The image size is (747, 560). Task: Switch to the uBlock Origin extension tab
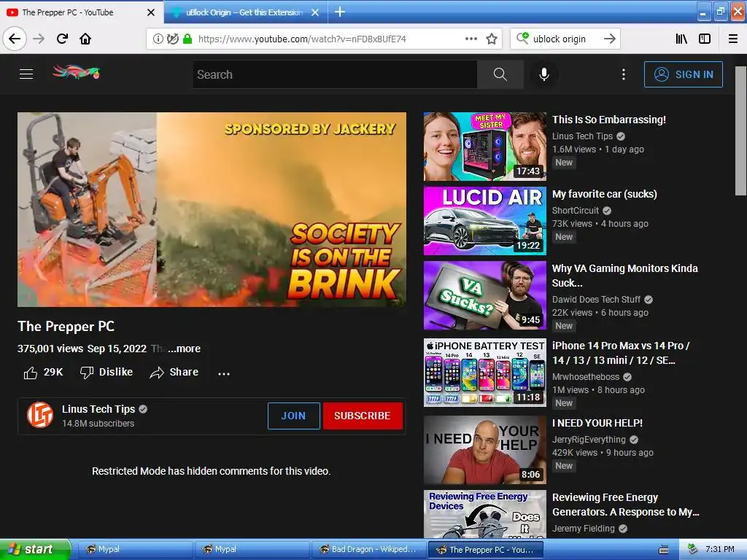pyautogui.click(x=245, y=12)
